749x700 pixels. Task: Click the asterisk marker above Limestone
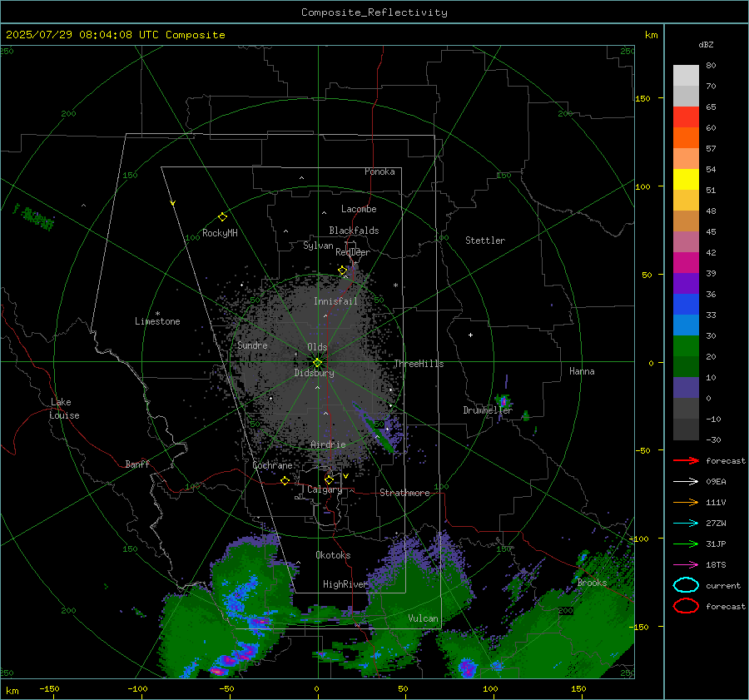157,314
